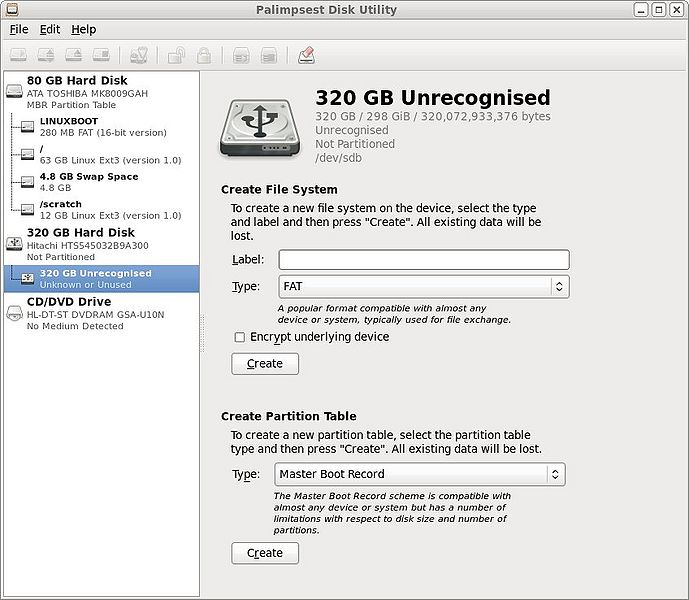Click the first drive icon in toolbar

[x=18, y=55]
